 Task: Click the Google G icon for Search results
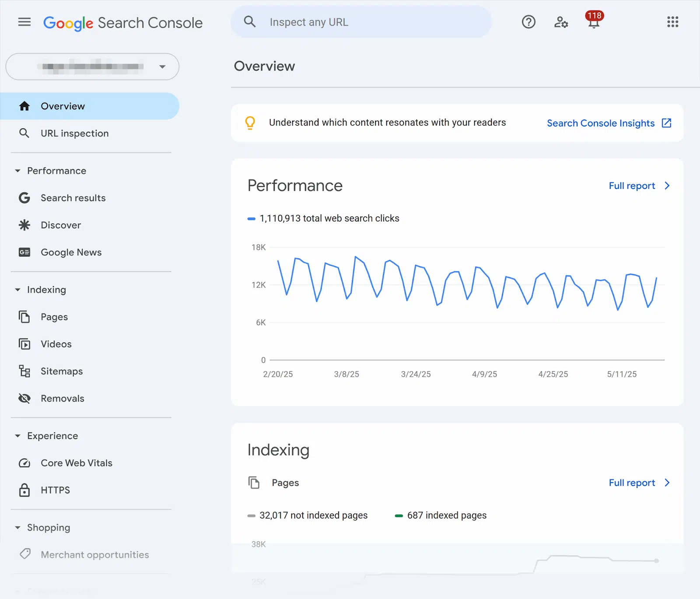tap(24, 198)
